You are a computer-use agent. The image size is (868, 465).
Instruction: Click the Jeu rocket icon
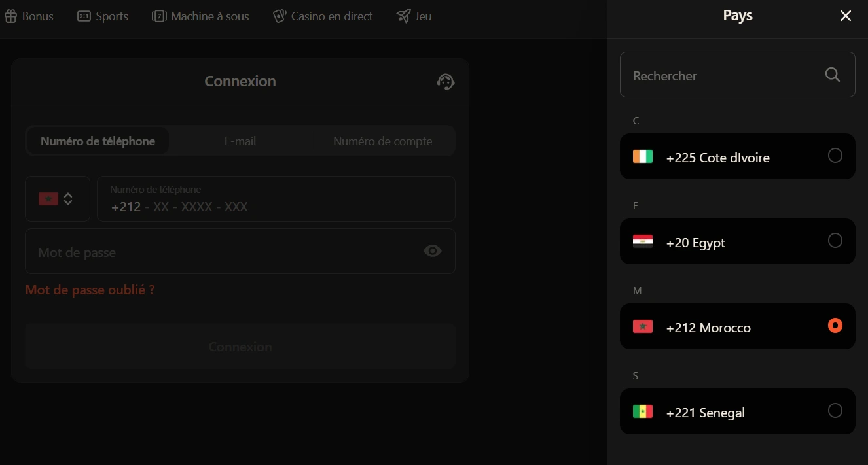point(404,16)
